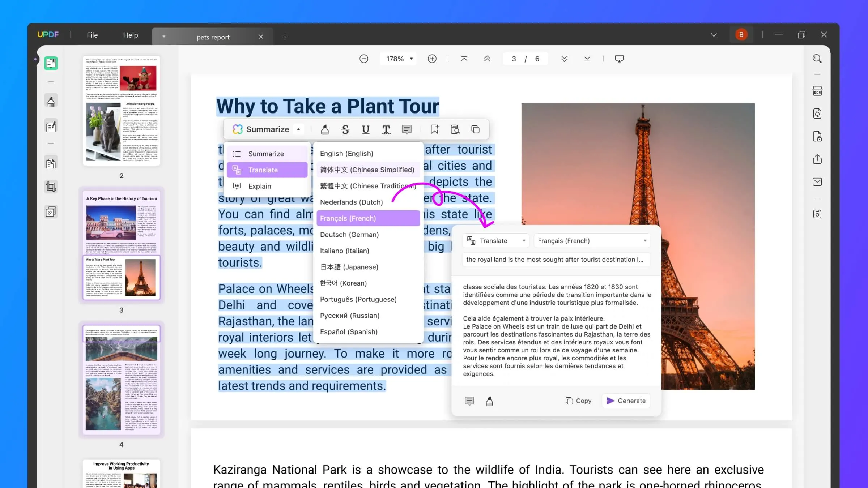Click the highlight color swatch icon
This screenshot has width=868, height=488.
pos(325,129)
